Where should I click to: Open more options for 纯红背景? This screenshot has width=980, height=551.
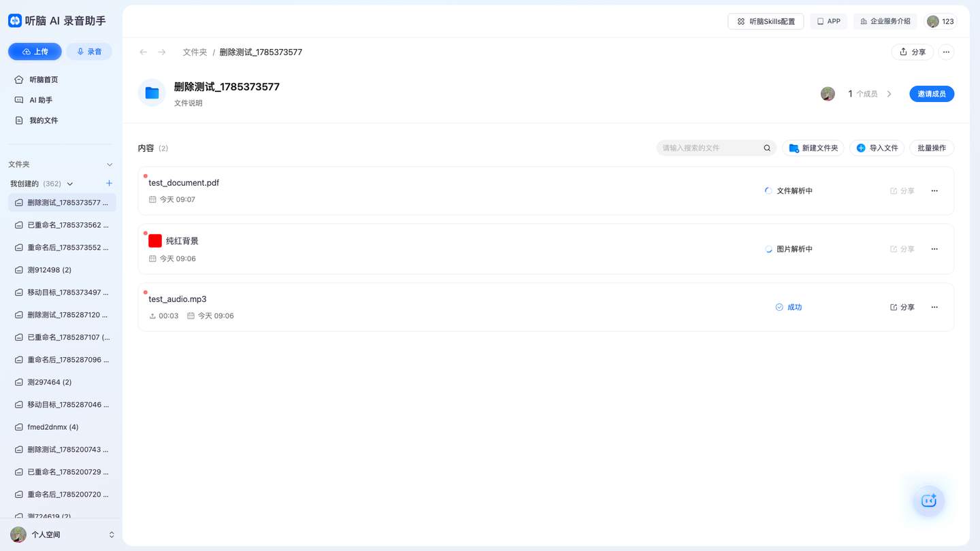[934, 249]
